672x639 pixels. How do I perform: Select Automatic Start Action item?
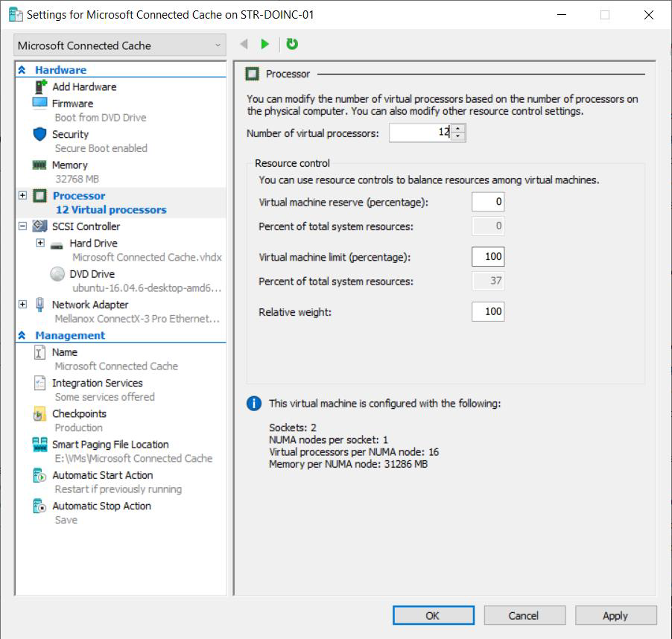click(102, 475)
